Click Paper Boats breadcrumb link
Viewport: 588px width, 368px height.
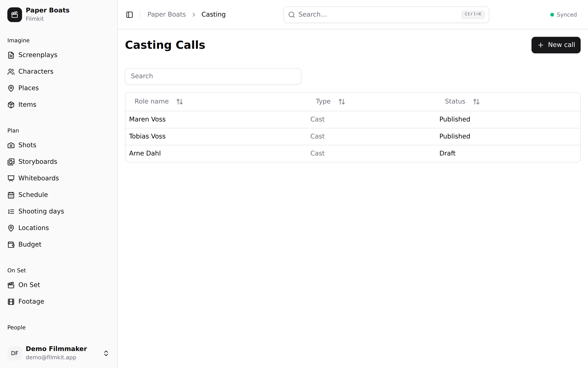(167, 14)
